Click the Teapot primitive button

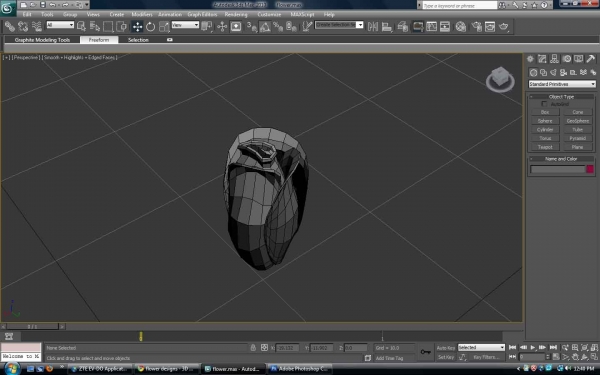coord(545,147)
